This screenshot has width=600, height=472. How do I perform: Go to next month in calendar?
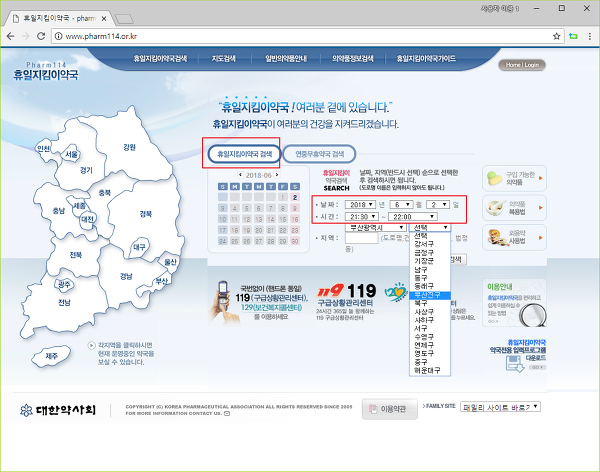click(277, 175)
